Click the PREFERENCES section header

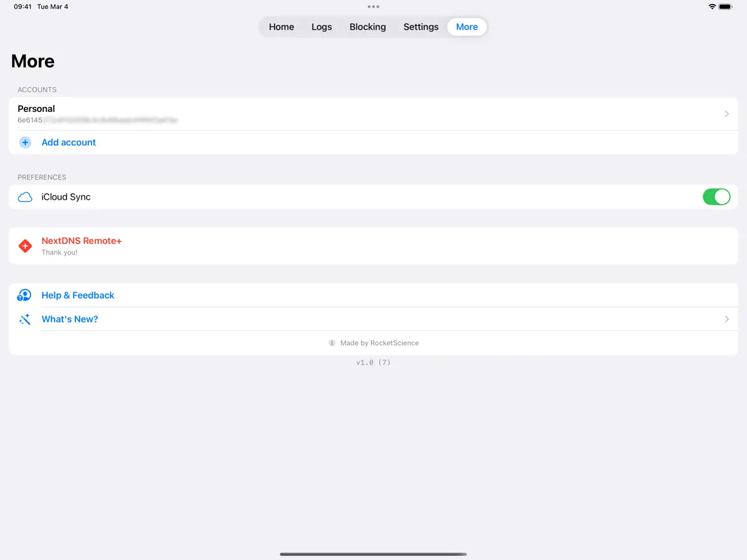coord(42,177)
